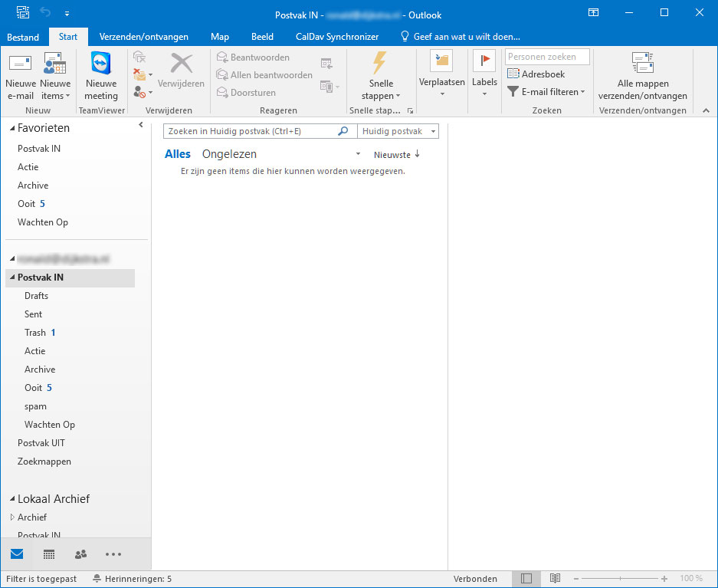
Task: Open the Wachten Op favorite folder
Action: (x=43, y=222)
